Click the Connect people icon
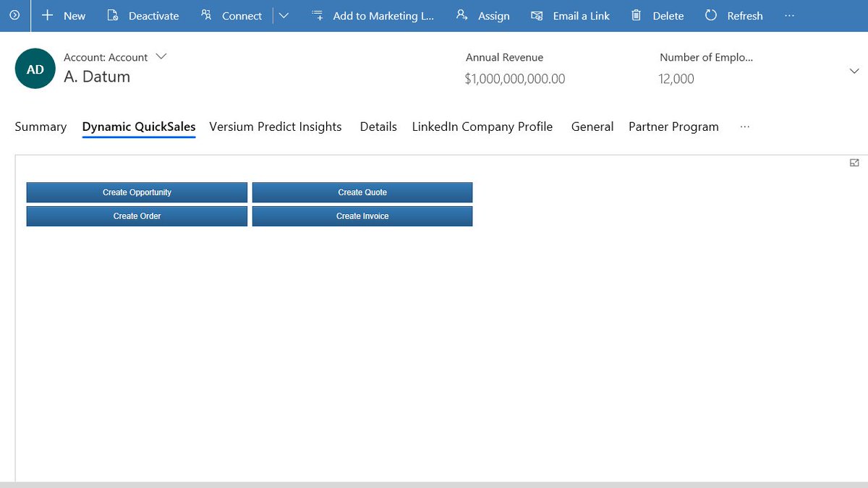 206,15
